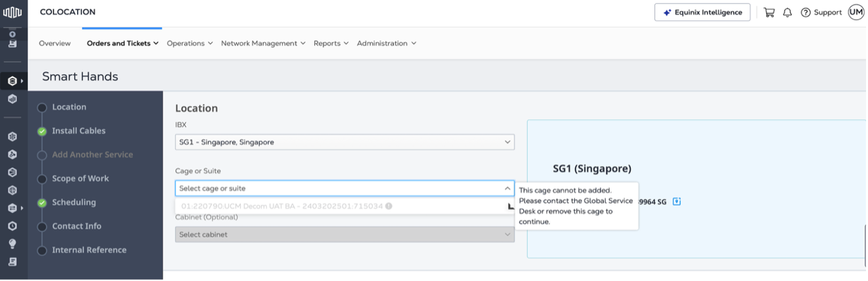The image size is (868, 281).
Task: Expand the IBX dropdown showing SG1 - Singapore
Action: click(345, 142)
